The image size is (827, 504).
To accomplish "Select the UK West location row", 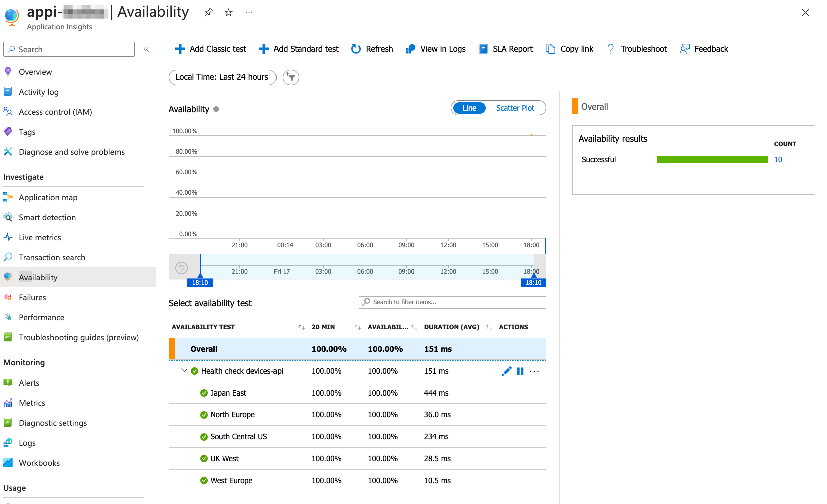I will (358, 459).
